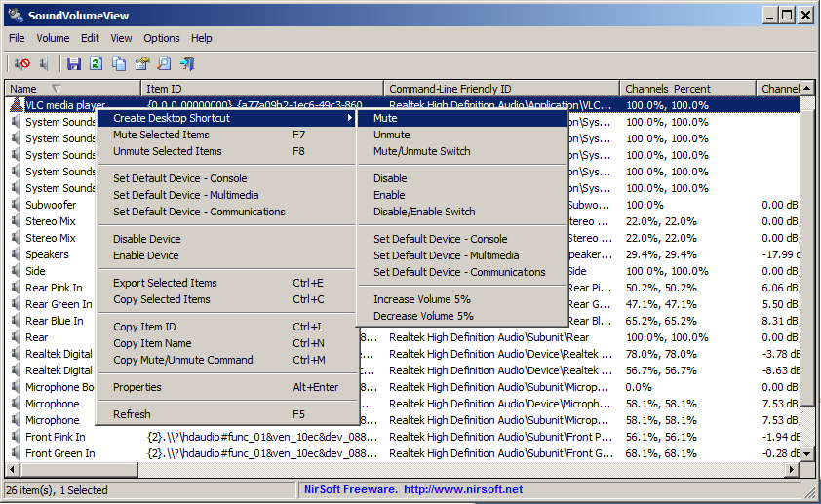Click the Channels Percent column header
This screenshot has height=504, width=821.
(688, 89)
